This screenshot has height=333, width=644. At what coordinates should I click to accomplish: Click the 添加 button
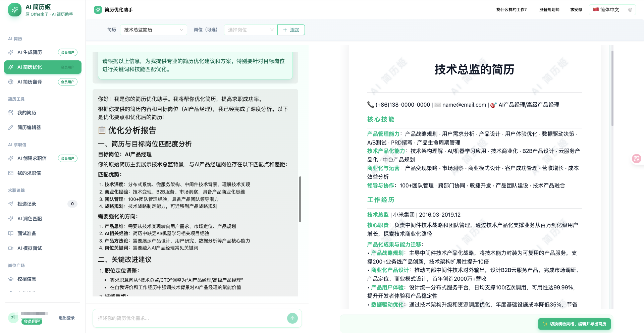(291, 30)
